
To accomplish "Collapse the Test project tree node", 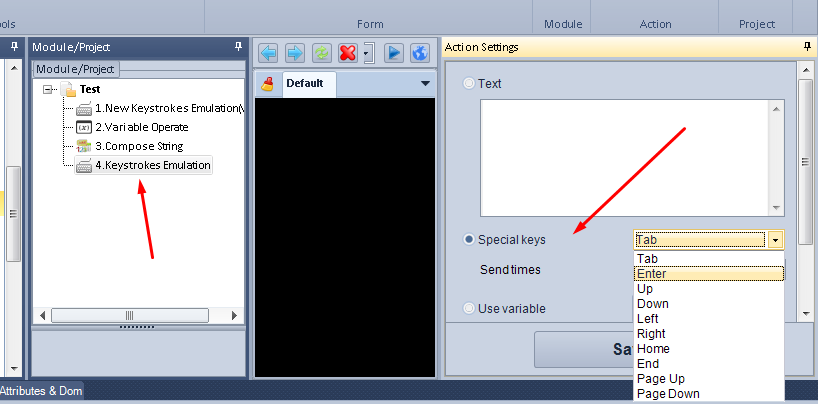I will coord(48,89).
